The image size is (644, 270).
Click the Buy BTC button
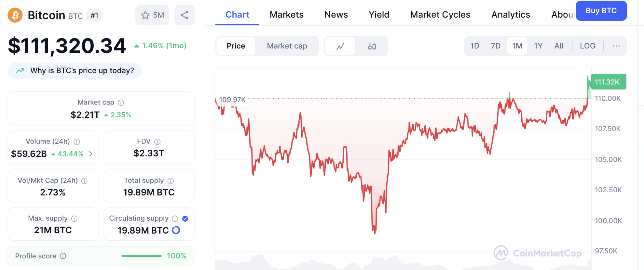(601, 10)
